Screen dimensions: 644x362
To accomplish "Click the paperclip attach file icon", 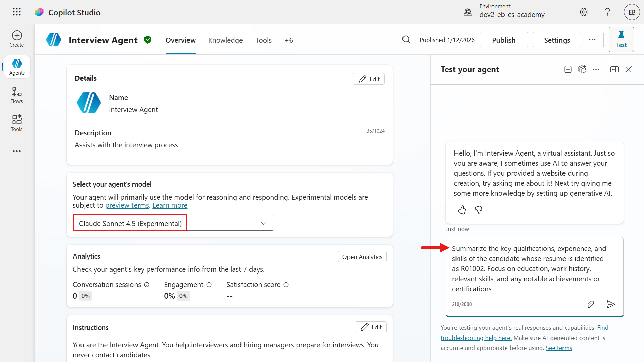I will tap(591, 304).
